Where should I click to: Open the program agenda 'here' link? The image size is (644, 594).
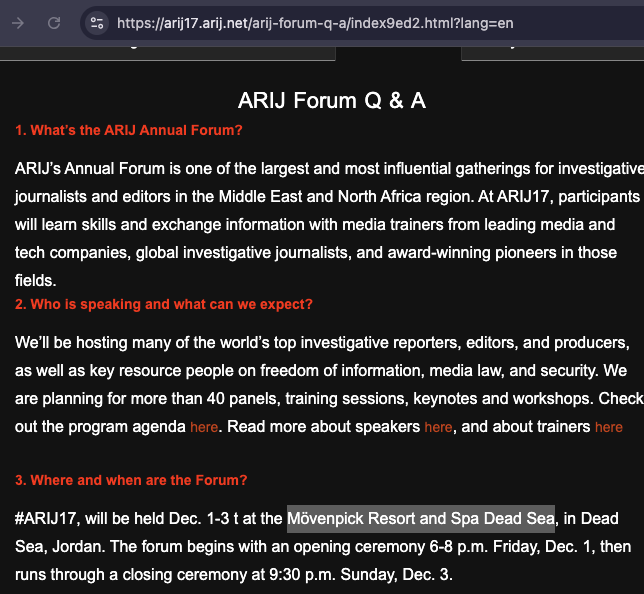click(204, 427)
